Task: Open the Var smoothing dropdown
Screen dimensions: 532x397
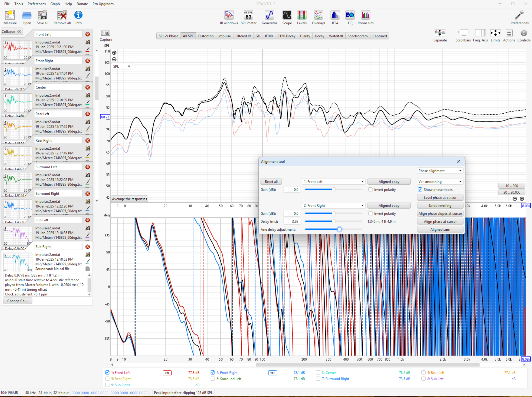Action: tap(440, 182)
